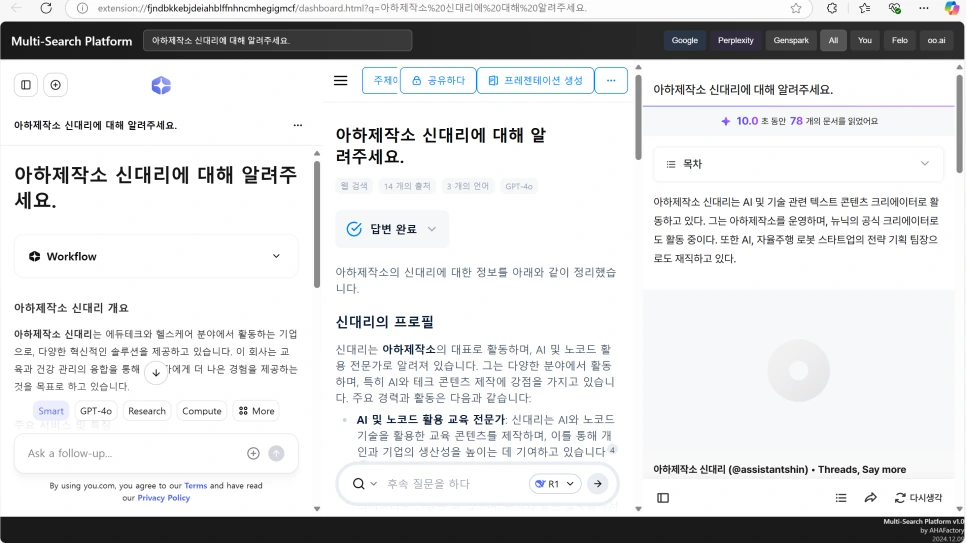Image resolution: width=966 pixels, height=543 pixels.
Task: Click the right panel vertical scrollbar
Action: pos(959,123)
